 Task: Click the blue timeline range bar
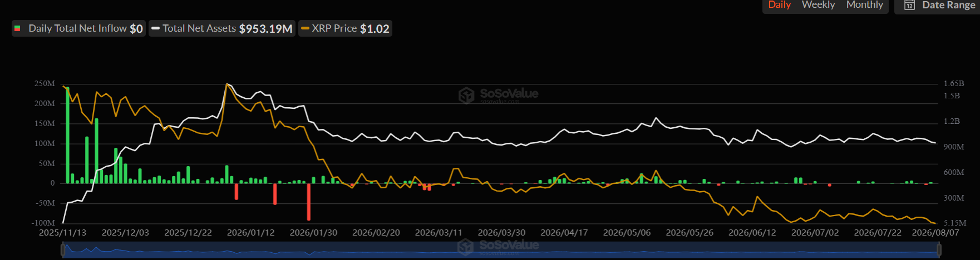501,251
